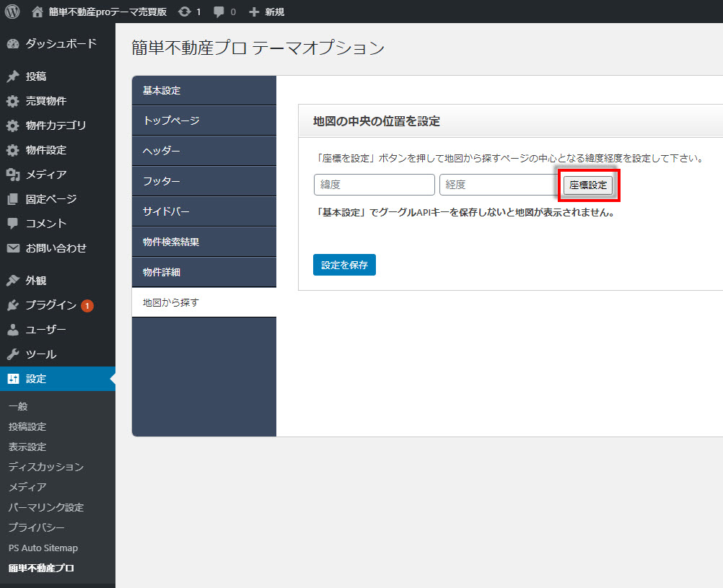Open the comments bubble icon in admin bar
The height and width of the screenshot is (588, 723).
[x=219, y=12]
